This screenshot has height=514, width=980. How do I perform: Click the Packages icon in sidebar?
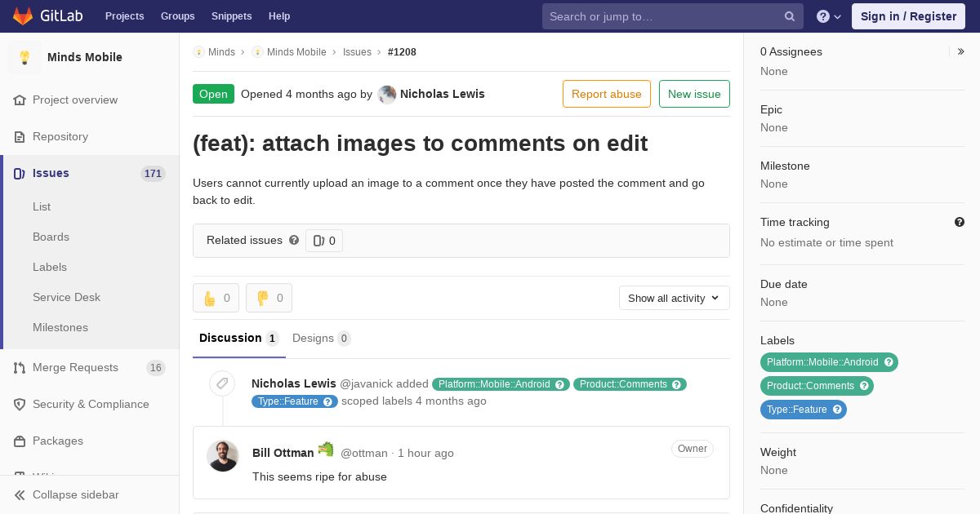tap(20, 441)
